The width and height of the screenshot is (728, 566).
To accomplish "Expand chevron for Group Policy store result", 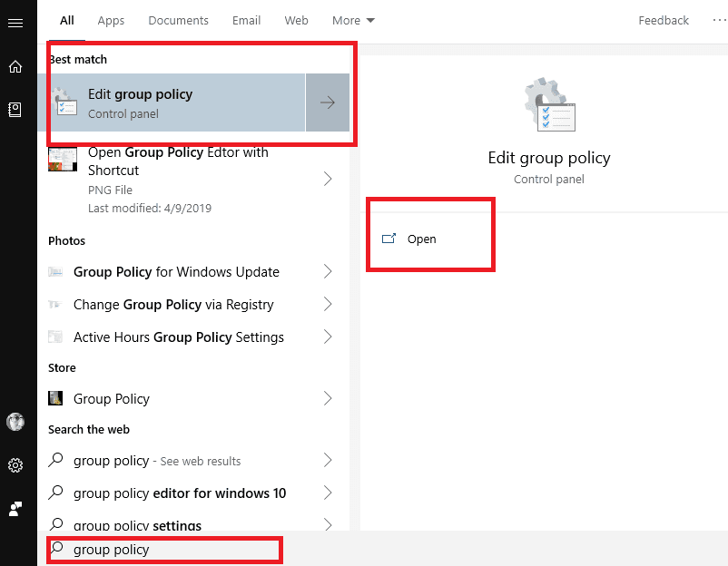I will click(x=328, y=398).
